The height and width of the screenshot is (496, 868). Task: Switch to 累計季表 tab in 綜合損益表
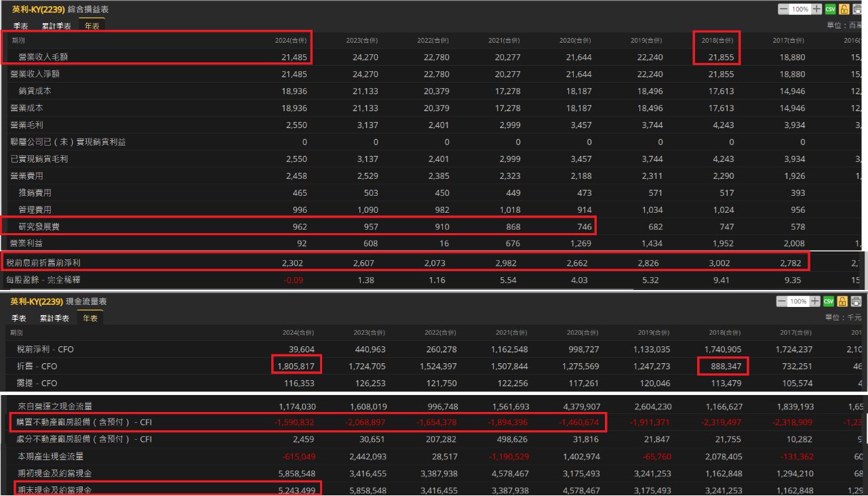tap(56, 26)
